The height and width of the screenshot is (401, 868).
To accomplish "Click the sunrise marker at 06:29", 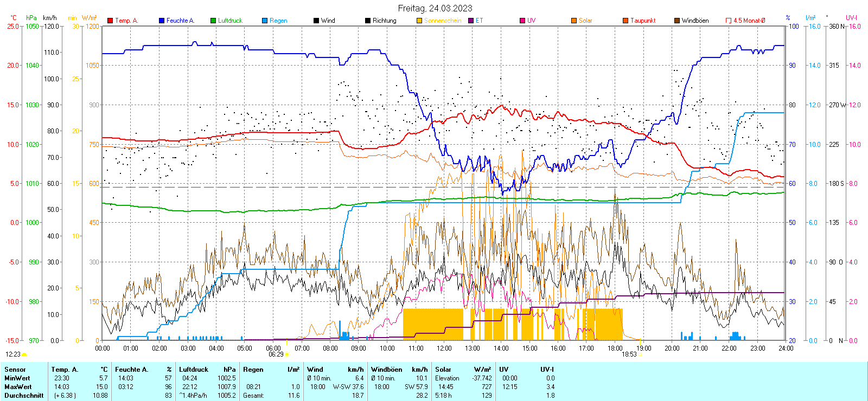I will (x=287, y=354).
